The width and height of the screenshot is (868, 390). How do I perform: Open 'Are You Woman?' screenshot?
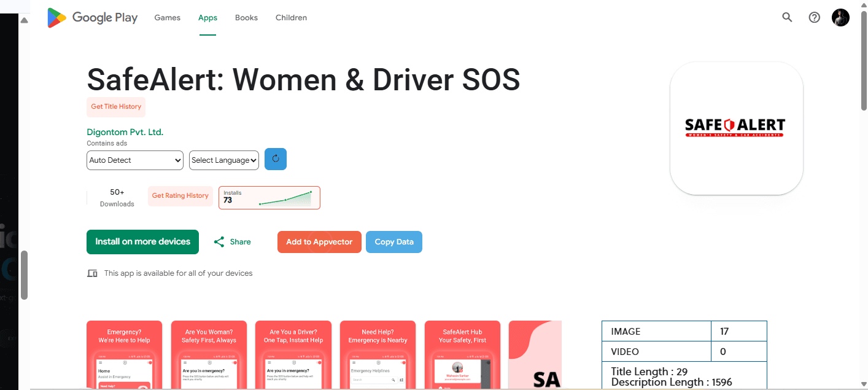[x=209, y=355]
